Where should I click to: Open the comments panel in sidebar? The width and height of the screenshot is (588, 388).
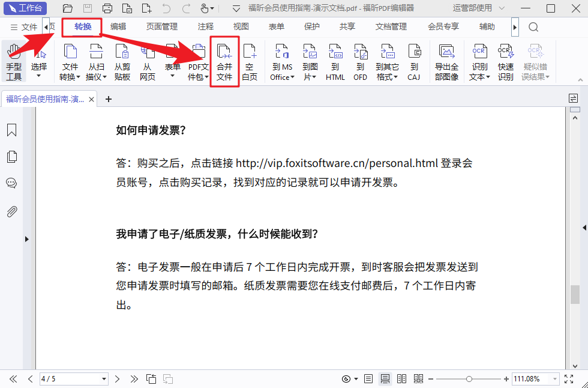(11, 183)
